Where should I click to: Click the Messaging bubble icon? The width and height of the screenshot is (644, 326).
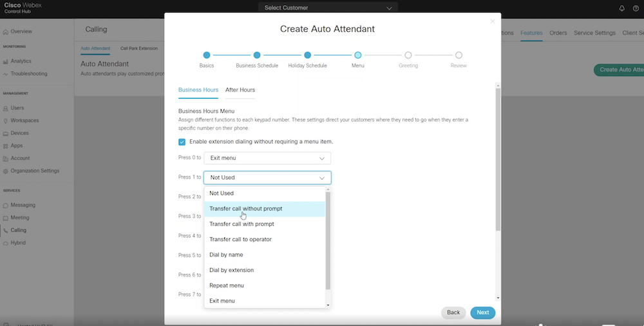pyautogui.click(x=6, y=205)
